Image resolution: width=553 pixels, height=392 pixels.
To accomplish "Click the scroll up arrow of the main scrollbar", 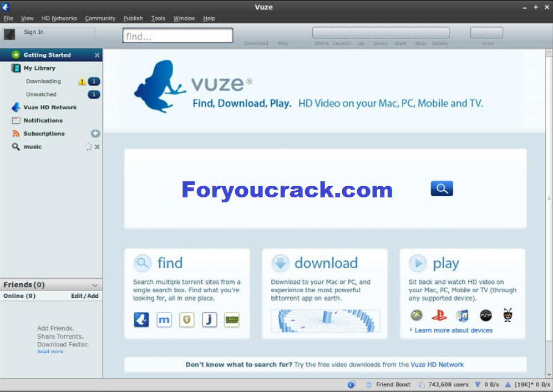I will coord(549,53).
